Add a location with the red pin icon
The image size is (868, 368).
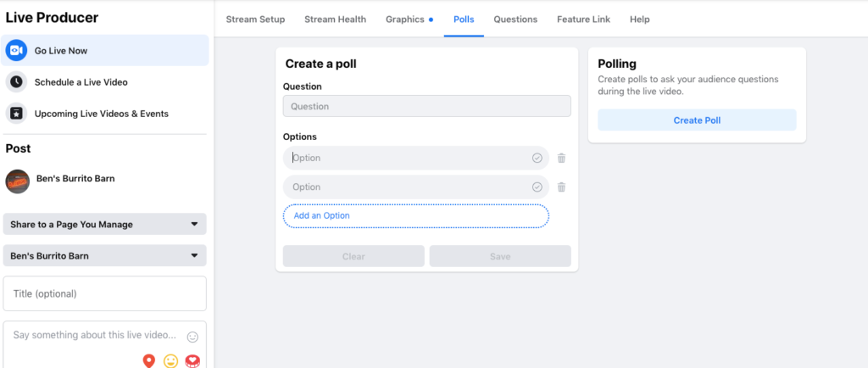tap(148, 361)
